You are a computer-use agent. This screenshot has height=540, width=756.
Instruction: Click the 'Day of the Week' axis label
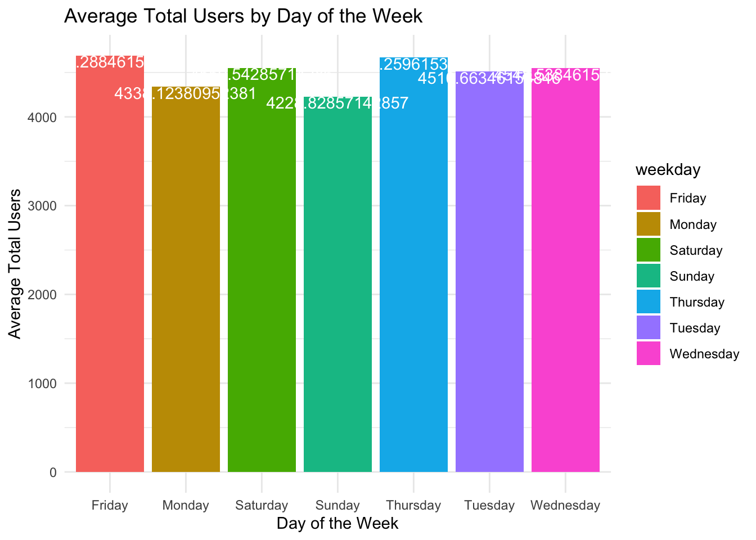pos(337,524)
